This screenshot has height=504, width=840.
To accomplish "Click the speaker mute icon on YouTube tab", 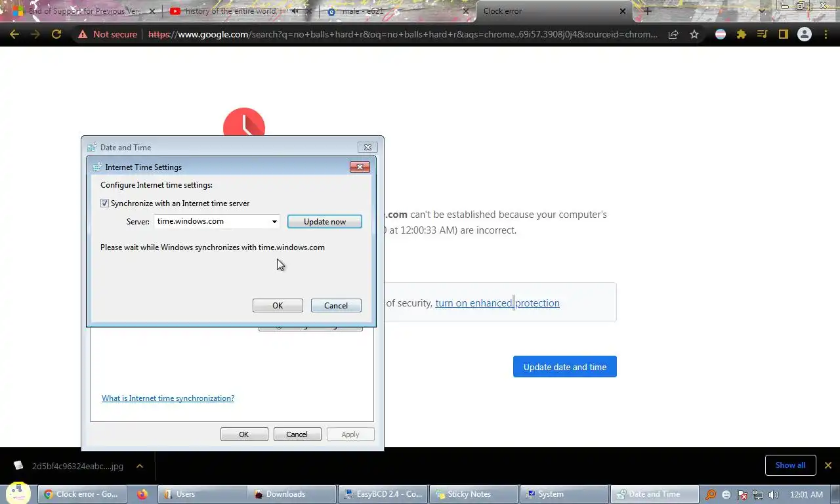I will 295,11.
